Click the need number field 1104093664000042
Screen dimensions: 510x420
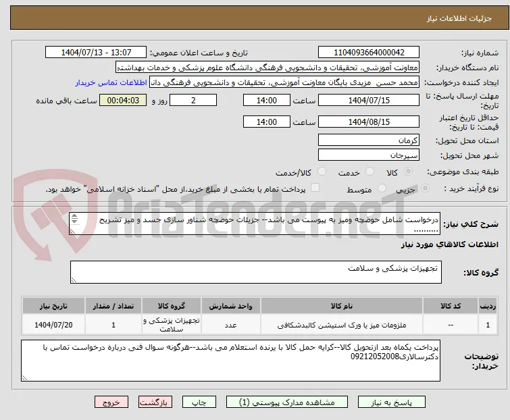coord(369,53)
